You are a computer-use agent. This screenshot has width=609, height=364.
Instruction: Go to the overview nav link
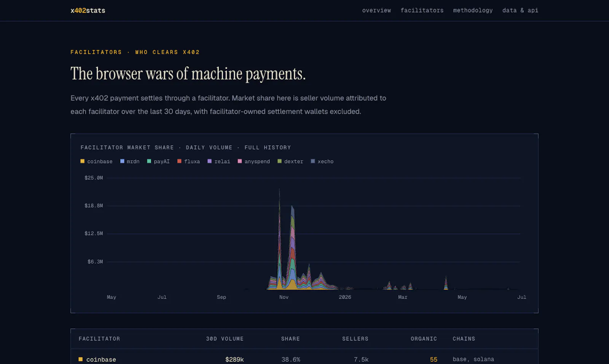pos(376,11)
